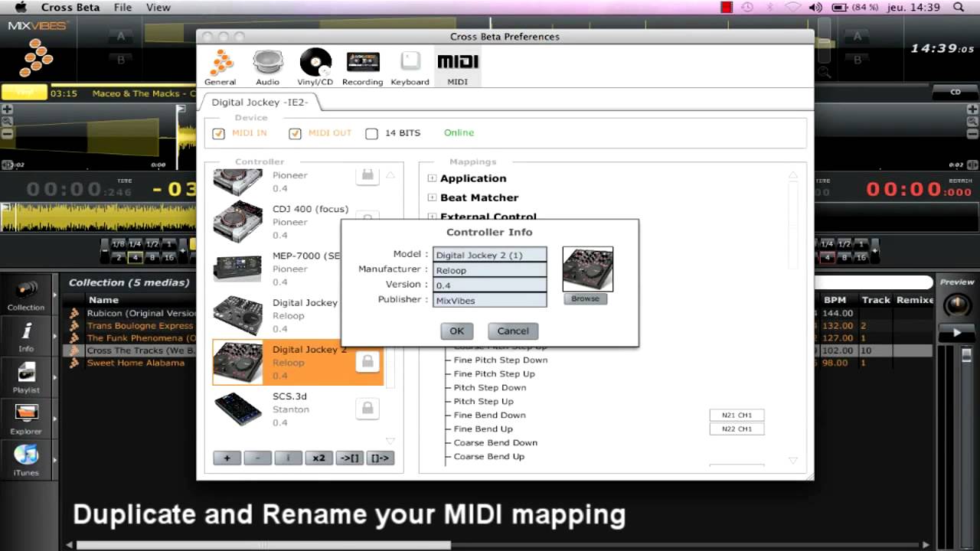Expand the iTunes panel arrow

tap(54, 460)
